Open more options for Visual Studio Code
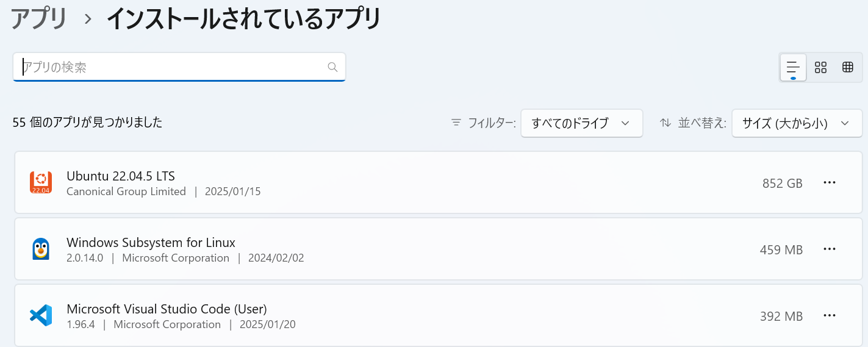This screenshot has width=868, height=347. [829, 315]
